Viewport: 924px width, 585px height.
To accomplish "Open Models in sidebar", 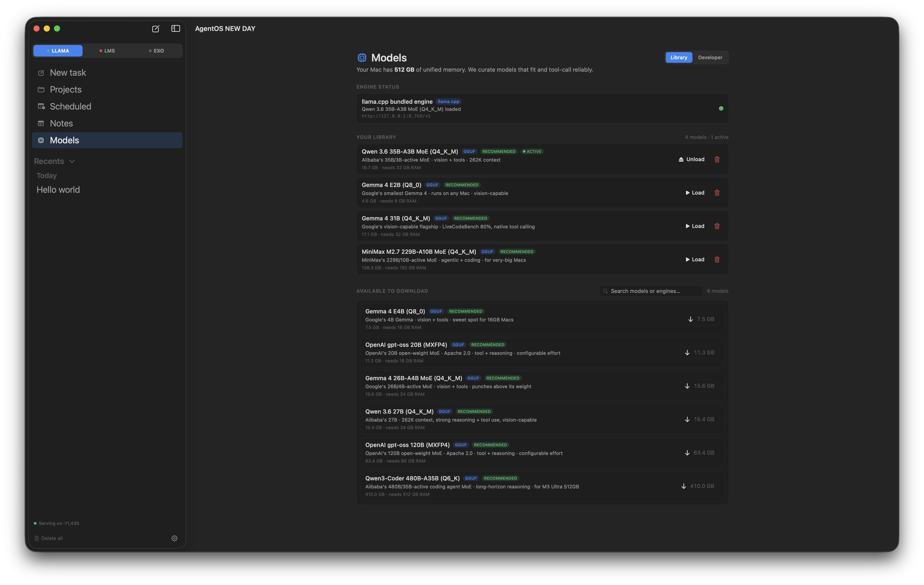I will 107,140.
